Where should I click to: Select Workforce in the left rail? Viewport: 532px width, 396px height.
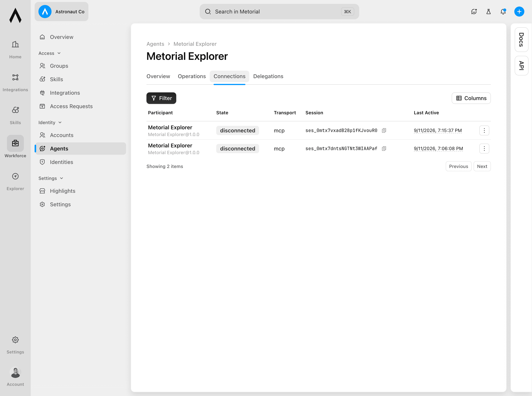pos(15,146)
